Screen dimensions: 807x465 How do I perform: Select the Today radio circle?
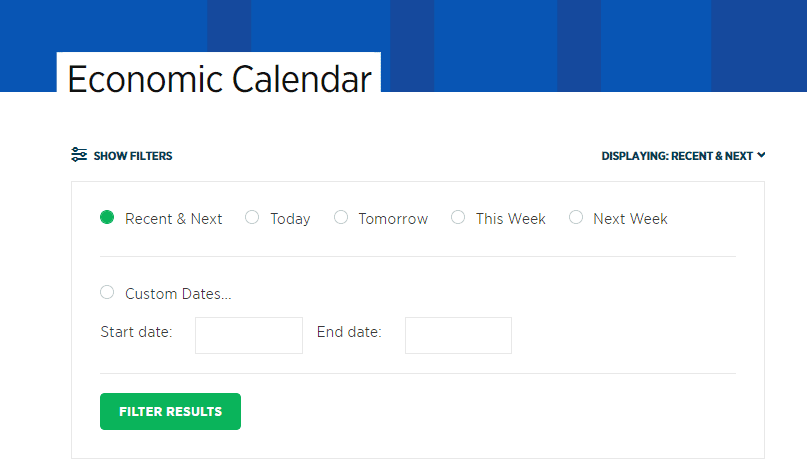click(x=252, y=217)
